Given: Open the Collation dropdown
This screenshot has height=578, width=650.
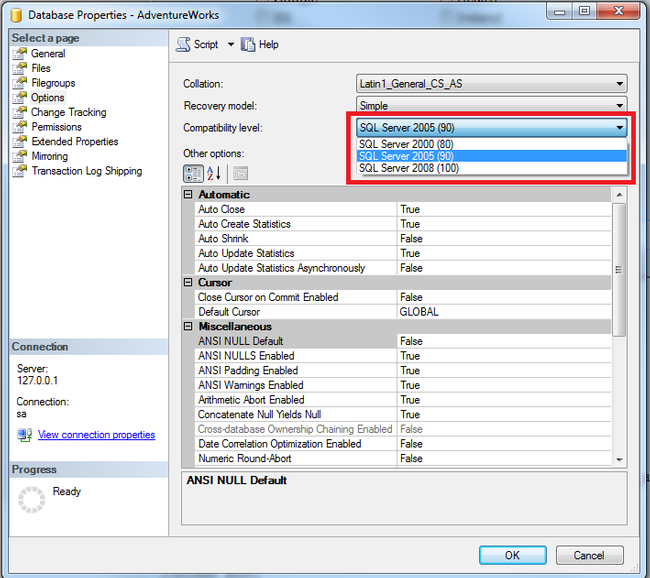Looking at the screenshot, I should (491, 84).
